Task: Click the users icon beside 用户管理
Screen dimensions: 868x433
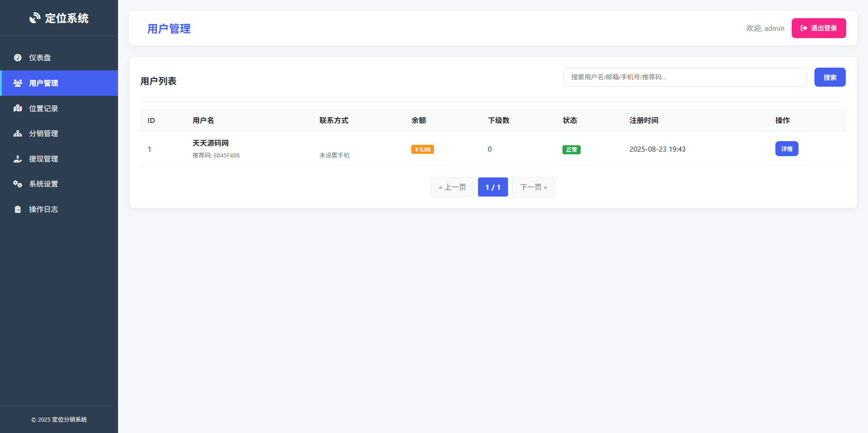Action: pos(18,83)
